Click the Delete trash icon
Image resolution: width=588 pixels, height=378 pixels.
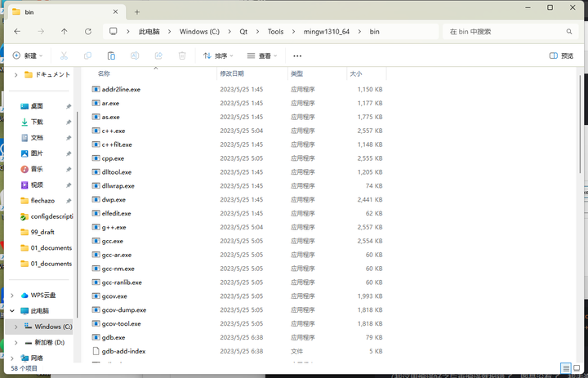pos(182,56)
